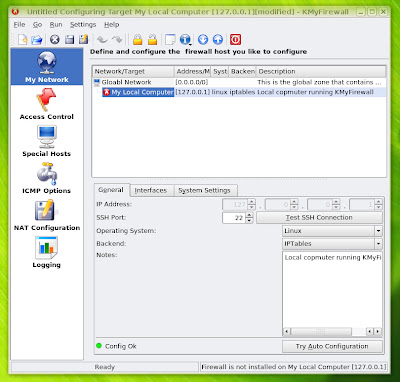The image size is (400, 382).
Task: Open the My Network section in sidebar
Action: (47, 67)
